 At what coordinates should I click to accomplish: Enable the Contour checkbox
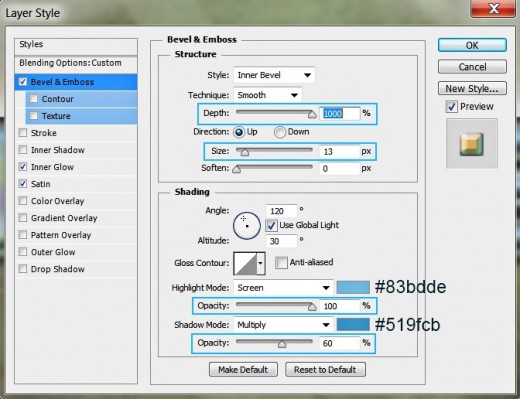[33, 99]
